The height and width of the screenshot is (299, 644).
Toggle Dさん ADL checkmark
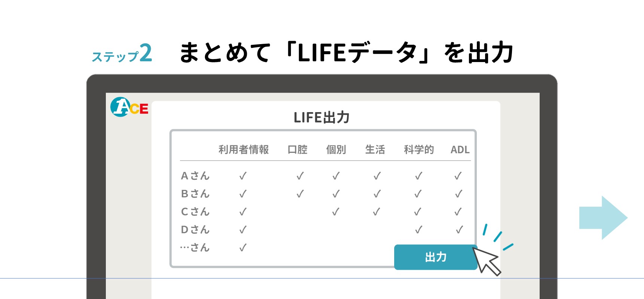click(x=459, y=229)
